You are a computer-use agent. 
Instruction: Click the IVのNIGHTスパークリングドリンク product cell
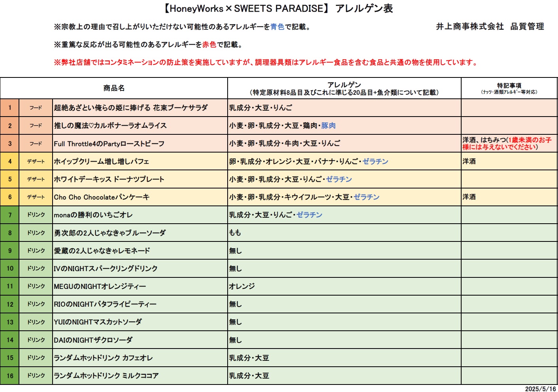[x=106, y=269]
